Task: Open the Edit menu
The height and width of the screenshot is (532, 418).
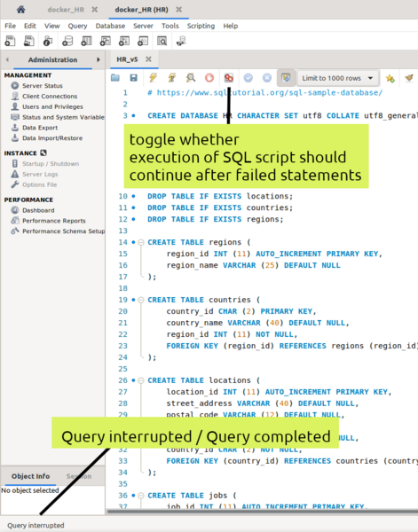Action: pyautogui.click(x=30, y=26)
